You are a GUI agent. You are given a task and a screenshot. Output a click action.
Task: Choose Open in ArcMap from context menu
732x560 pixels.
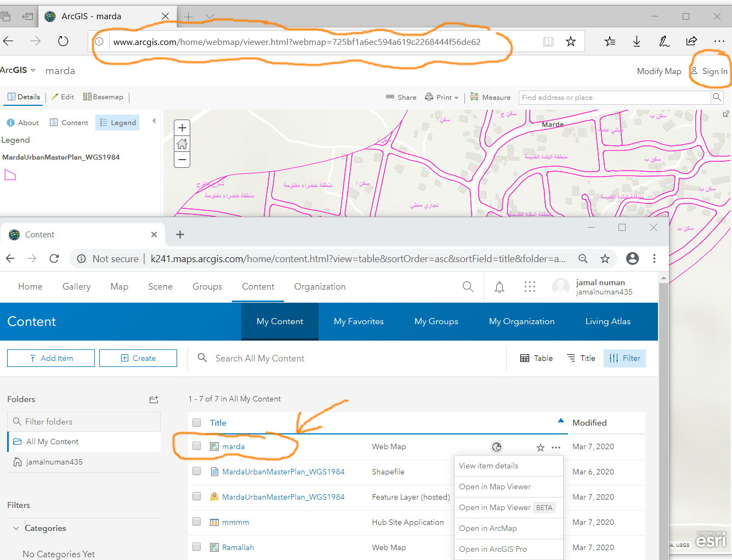point(487,528)
